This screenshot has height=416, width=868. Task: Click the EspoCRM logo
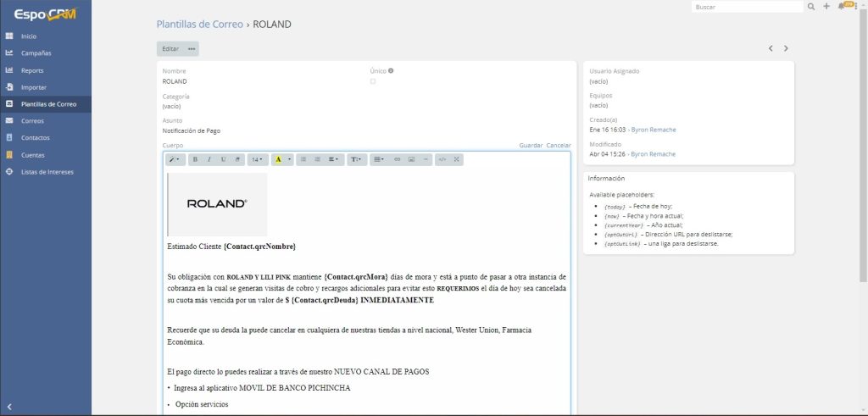[45, 15]
